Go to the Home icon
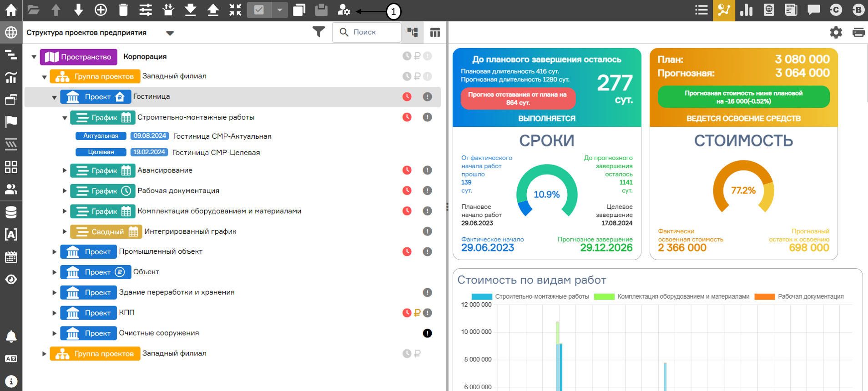 [11, 10]
